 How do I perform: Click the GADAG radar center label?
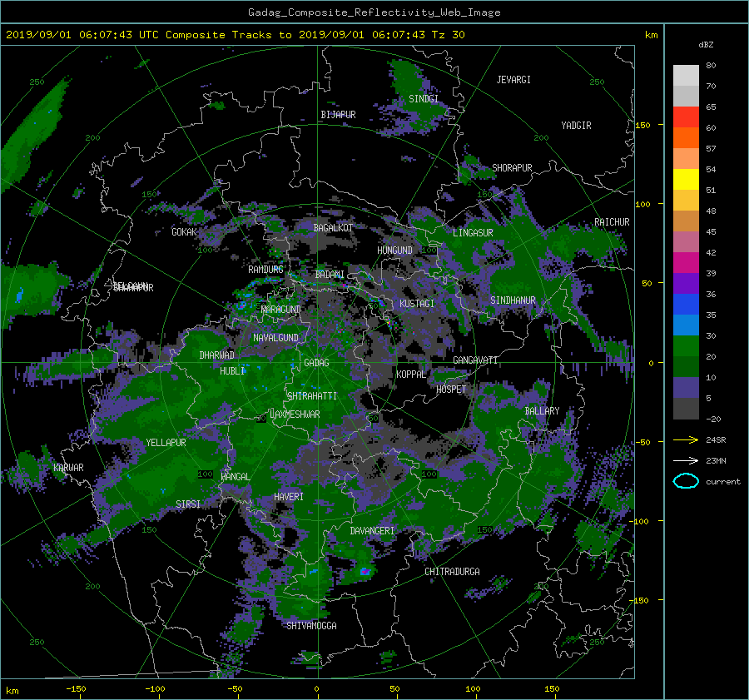(317, 363)
